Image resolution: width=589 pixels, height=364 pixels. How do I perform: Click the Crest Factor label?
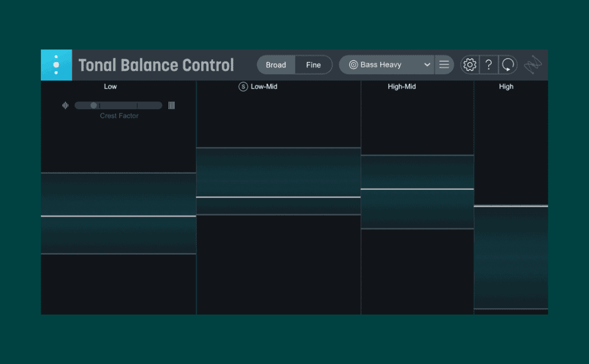click(119, 116)
